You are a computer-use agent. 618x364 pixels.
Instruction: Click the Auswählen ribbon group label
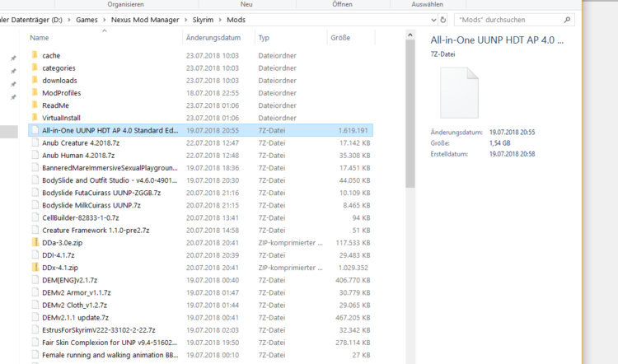pyautogui.click(x=427, y=4)
